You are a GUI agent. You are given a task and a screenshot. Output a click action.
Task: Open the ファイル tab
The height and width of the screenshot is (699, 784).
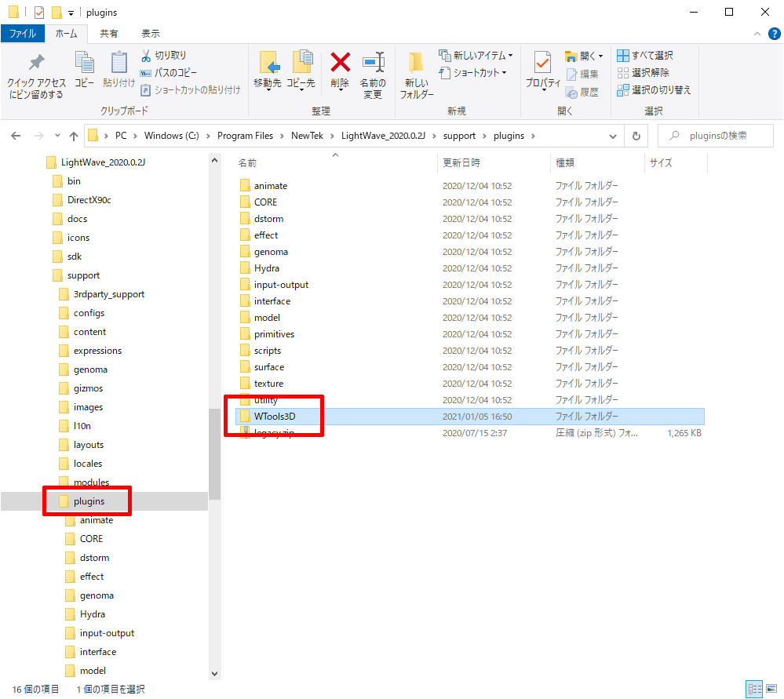23,34
